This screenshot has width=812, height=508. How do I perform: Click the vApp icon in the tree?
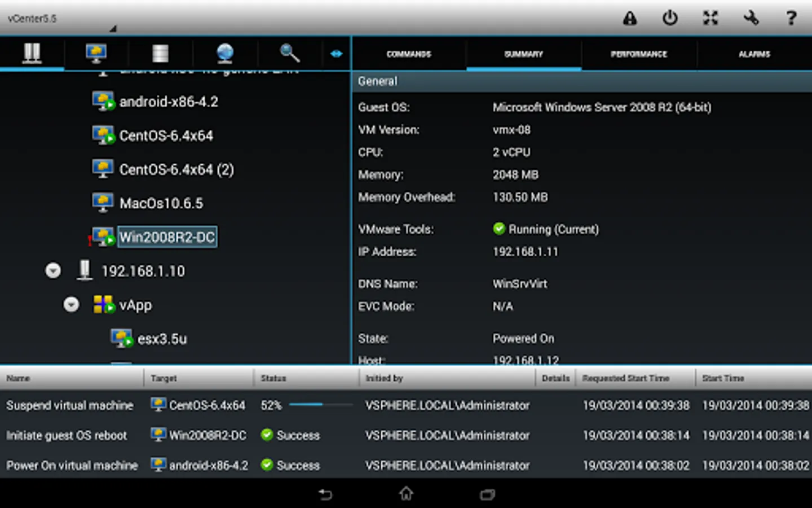104,305
